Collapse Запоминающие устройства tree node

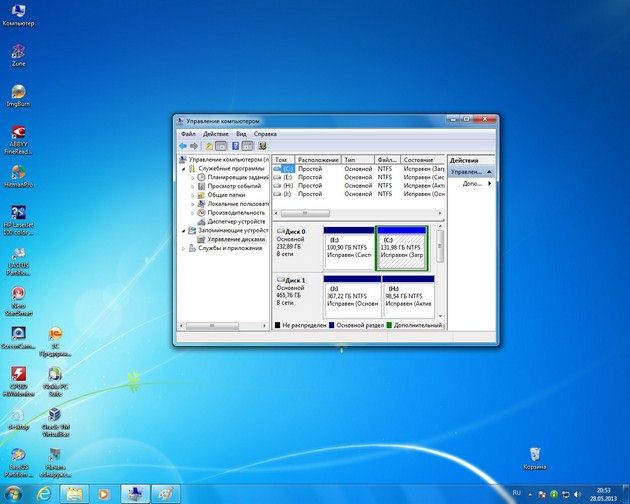pos(184,231)
